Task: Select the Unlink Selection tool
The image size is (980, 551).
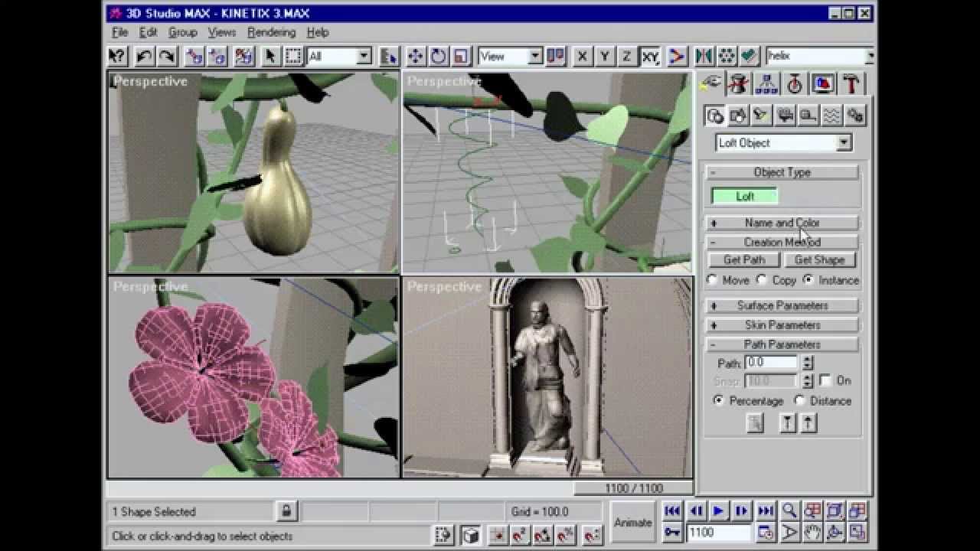Action: point(217,56)
